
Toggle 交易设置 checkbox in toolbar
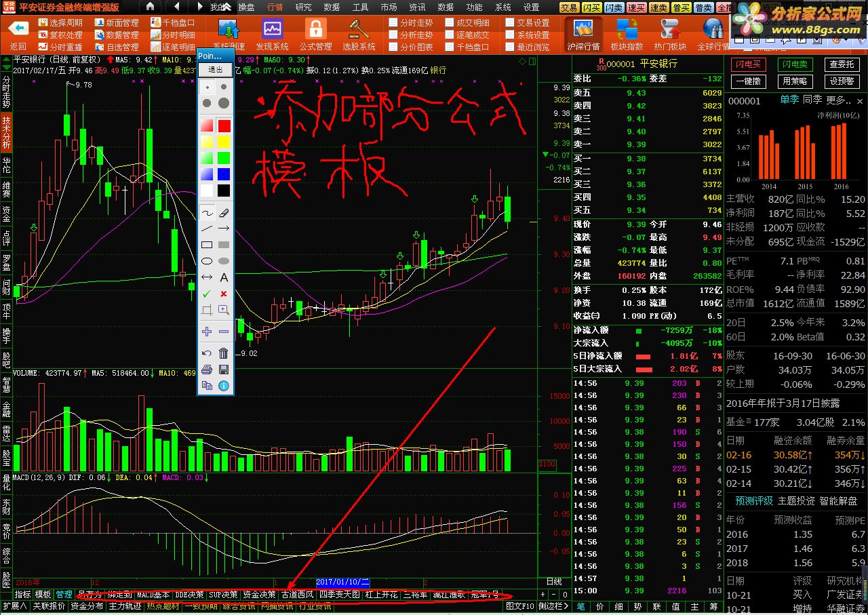pyautogui.click(x=511, y=22)
